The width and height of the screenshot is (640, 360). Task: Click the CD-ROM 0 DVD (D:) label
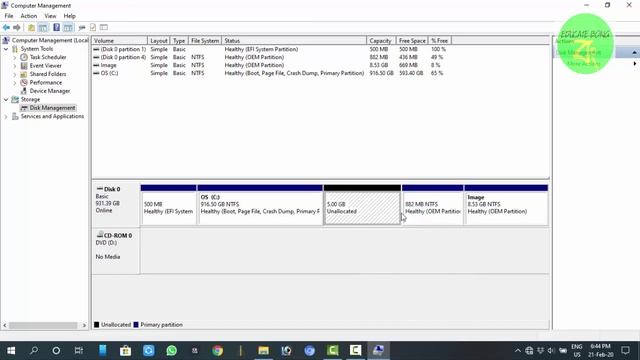[x=116, y=251]
